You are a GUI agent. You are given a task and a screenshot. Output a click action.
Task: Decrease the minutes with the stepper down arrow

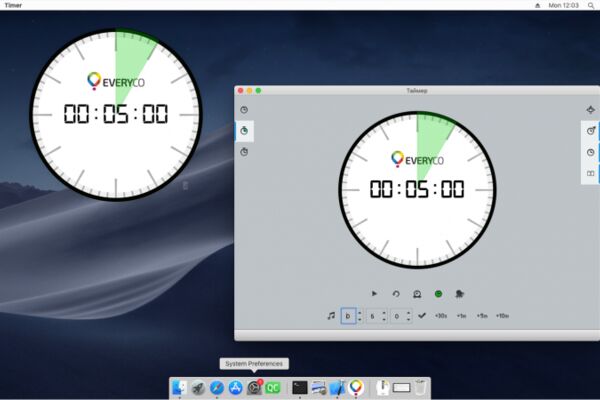coord(384,320)
